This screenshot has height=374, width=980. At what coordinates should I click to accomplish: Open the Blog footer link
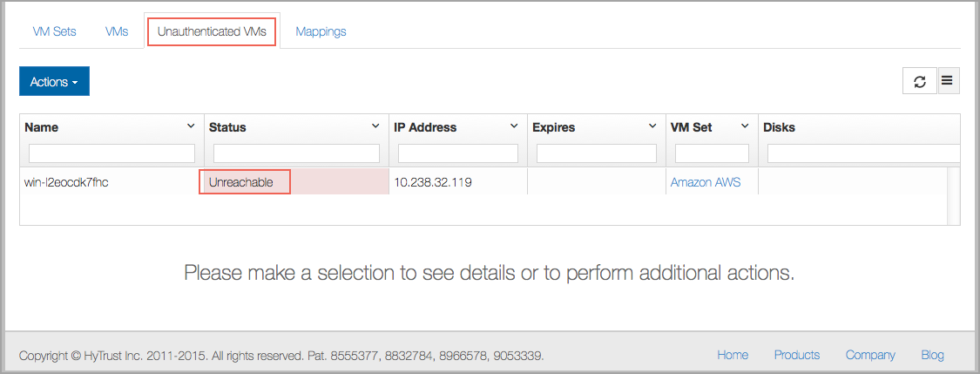click(932, 355)
